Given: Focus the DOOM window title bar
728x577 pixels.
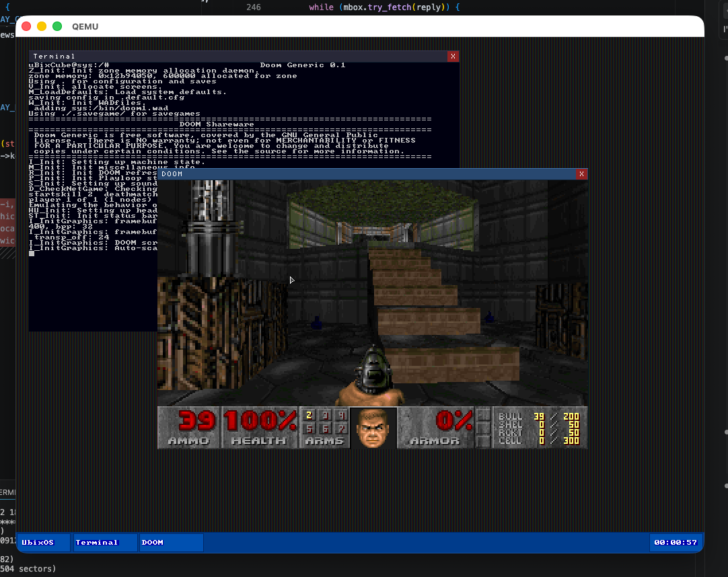Looking at the screenshot, I should tap(367, 174).
